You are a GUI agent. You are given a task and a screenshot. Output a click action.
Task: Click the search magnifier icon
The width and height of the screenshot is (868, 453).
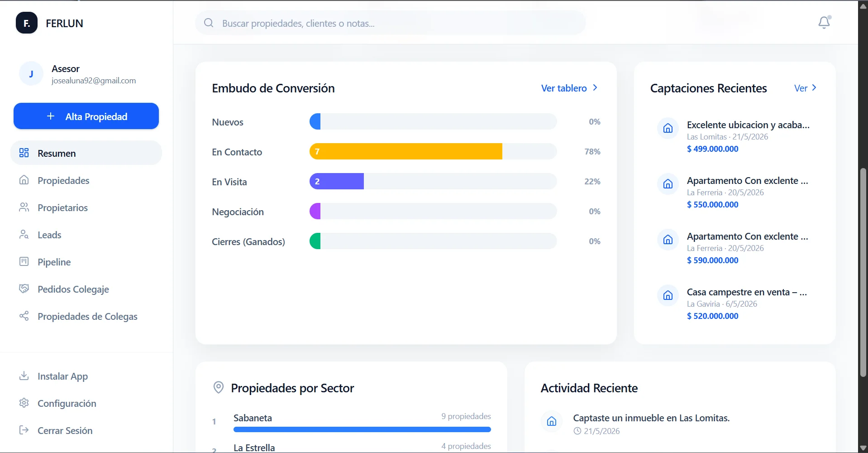tap(209, 23)
